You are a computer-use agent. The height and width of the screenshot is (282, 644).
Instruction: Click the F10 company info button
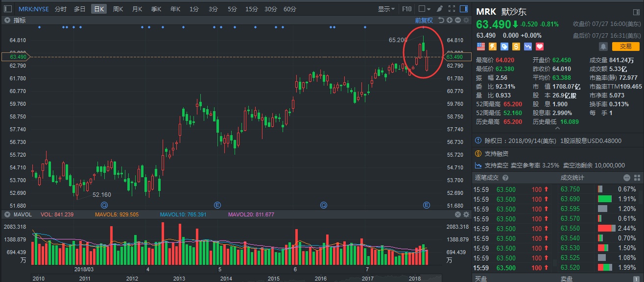point(406,9)
